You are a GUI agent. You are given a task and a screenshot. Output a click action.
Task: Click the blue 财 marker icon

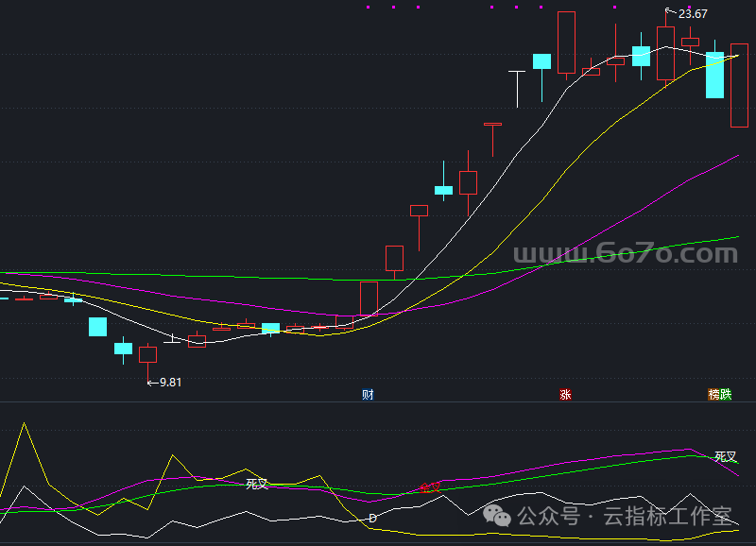pyautogui.click(x=368, y=394)
